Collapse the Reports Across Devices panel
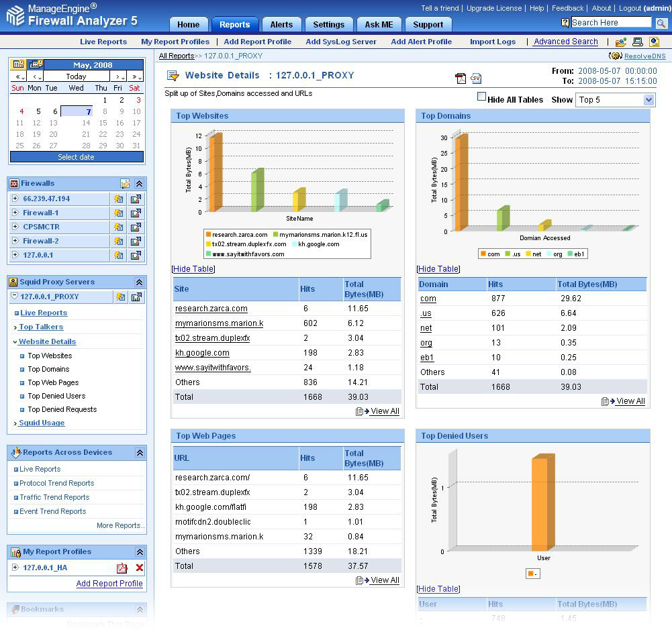The image size is (672, 640). [140, 453]
